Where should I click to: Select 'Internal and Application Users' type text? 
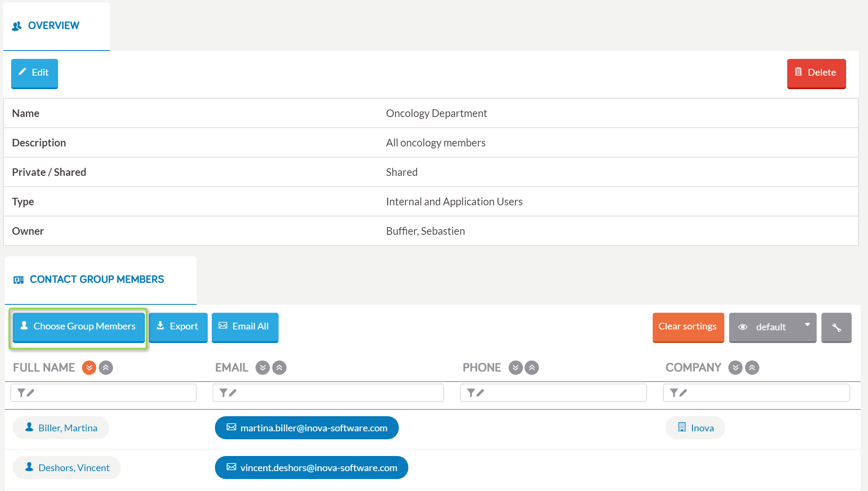[x=454, y=202]
